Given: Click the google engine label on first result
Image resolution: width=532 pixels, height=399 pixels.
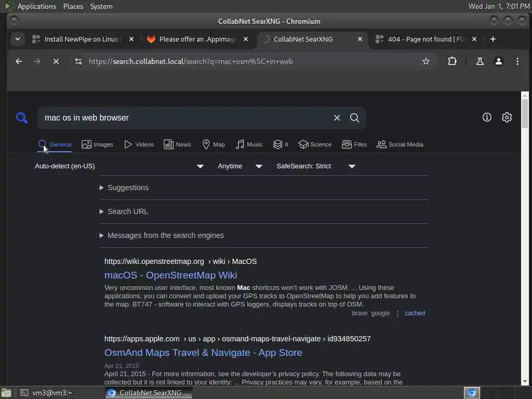Looking at the screenshot, I should tap(380, 313).
